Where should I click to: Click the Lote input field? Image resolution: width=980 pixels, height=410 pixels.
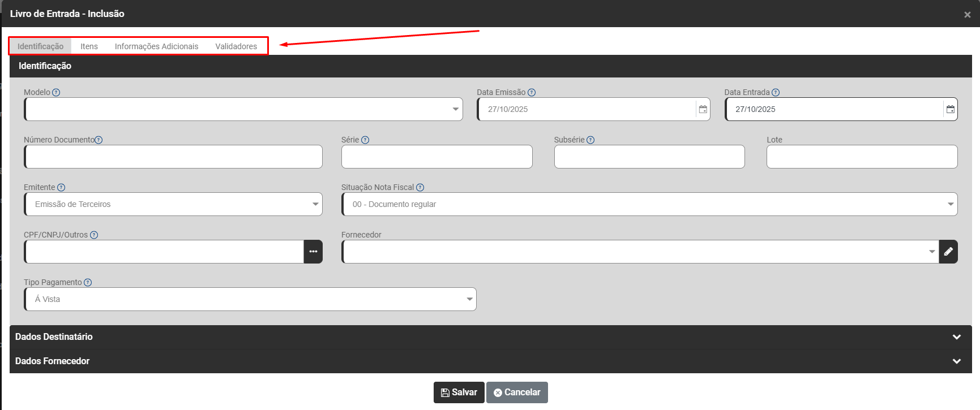[x=862, y=157]
